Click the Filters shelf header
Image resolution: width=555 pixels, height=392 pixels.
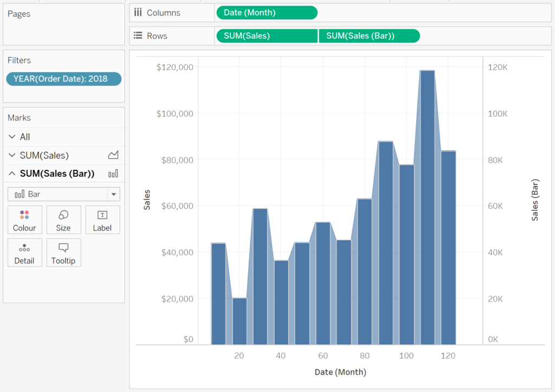point(19,60)
